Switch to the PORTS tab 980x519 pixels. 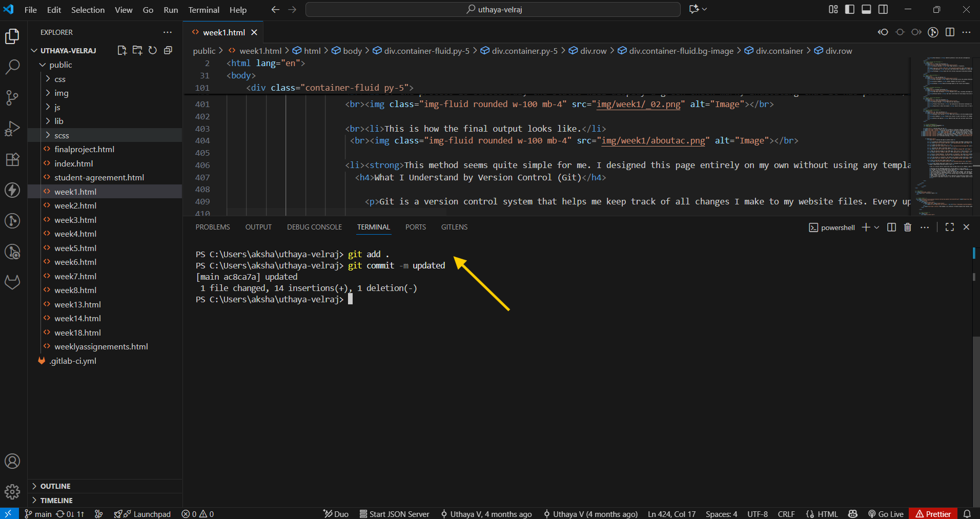[416, 227]
